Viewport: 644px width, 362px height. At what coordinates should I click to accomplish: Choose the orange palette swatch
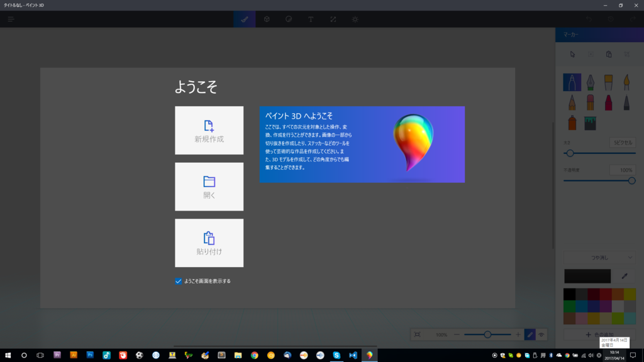[x=618, y=294]
